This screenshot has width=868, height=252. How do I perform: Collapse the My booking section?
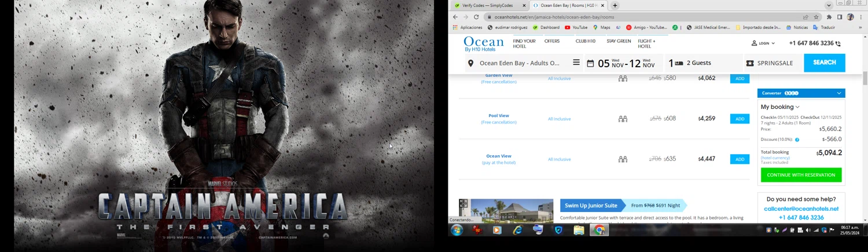pos(780,107)
